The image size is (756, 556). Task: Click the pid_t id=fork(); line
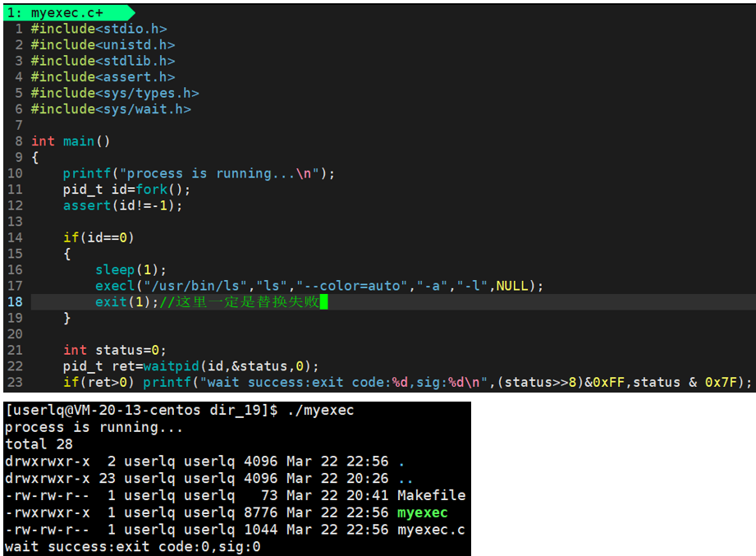[126, 190]
